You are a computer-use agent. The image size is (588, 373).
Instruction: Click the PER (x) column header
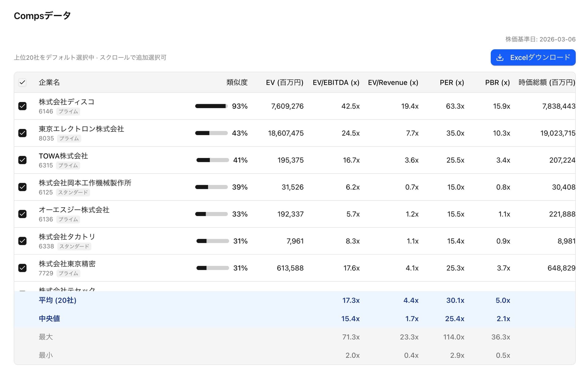coord(452,82)
